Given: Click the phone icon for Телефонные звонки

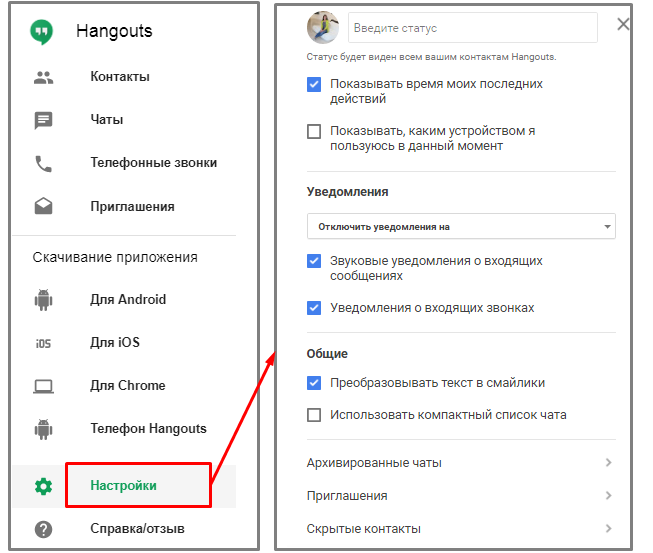Looking at the screenshot, I should click(43, 164).
